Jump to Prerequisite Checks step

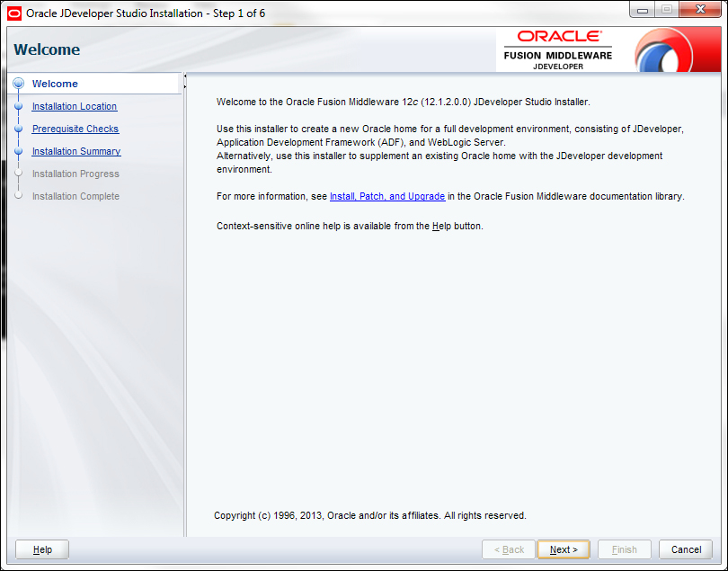point(75,129)
